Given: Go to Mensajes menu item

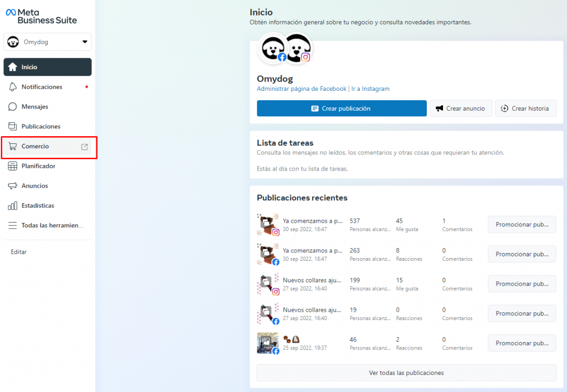Looking at the screenshot, I should coord(48,107).
